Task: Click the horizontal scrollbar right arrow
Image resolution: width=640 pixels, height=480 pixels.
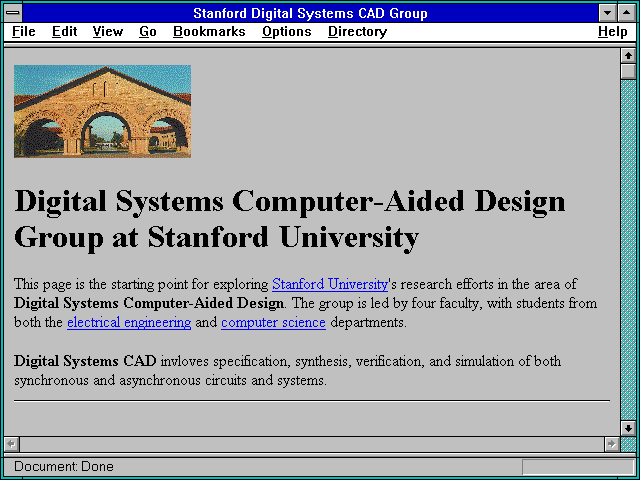Action: coord(612,444)
